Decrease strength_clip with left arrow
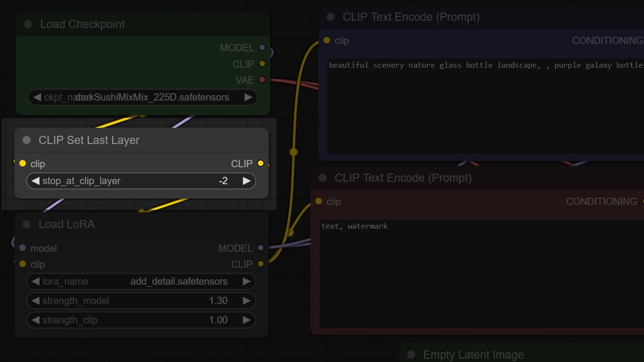644x362 pixels. coord(35,320)
